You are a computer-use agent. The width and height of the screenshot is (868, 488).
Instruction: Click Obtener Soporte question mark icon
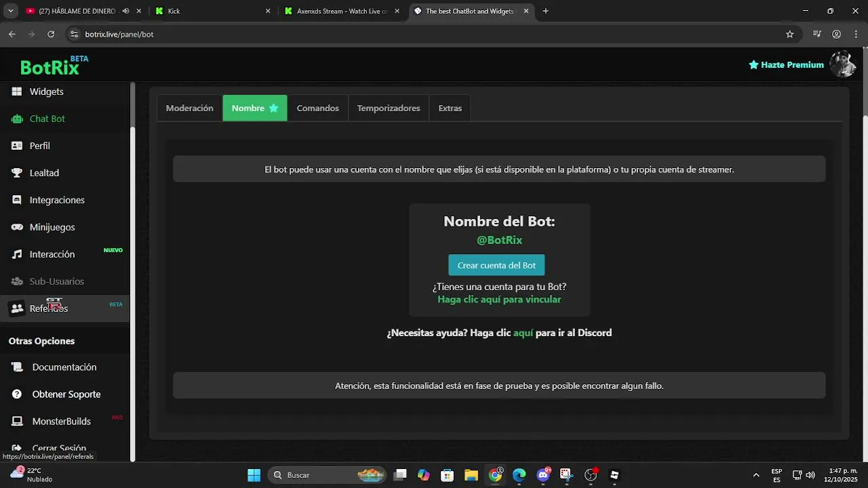tap(17, 394)
